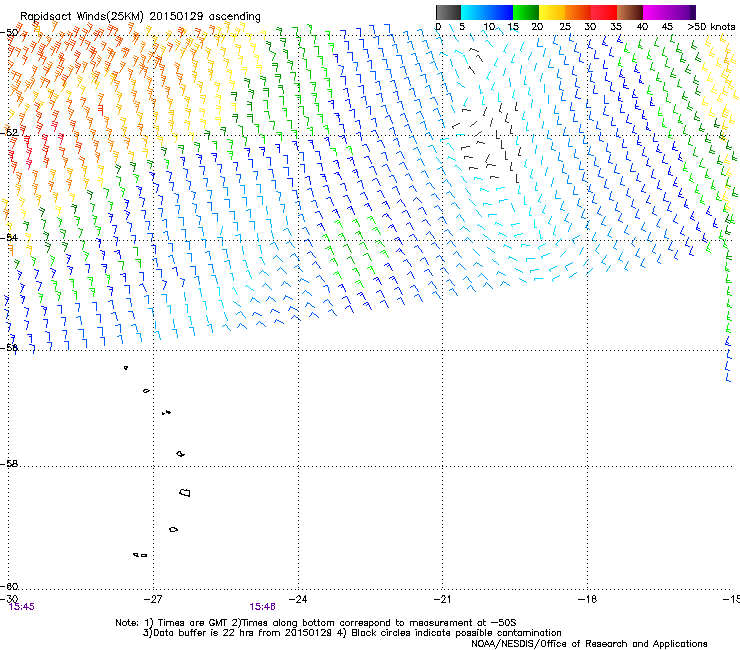Click the '-21' longitude axis label

pos(442,599)
